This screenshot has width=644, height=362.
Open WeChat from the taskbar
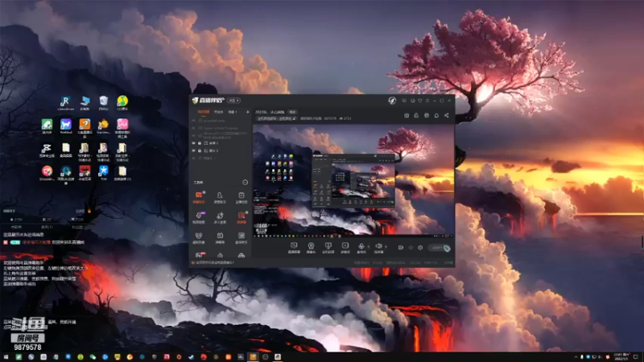click(x=93, y=357)
